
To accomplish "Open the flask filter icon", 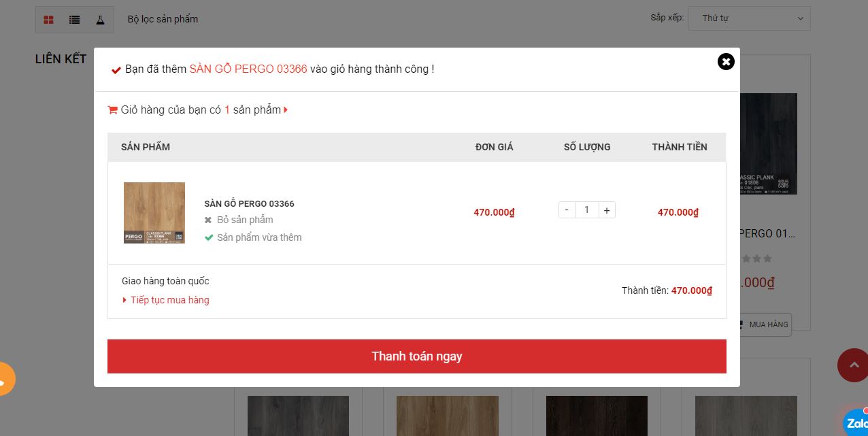I will (x=100, y=20).
